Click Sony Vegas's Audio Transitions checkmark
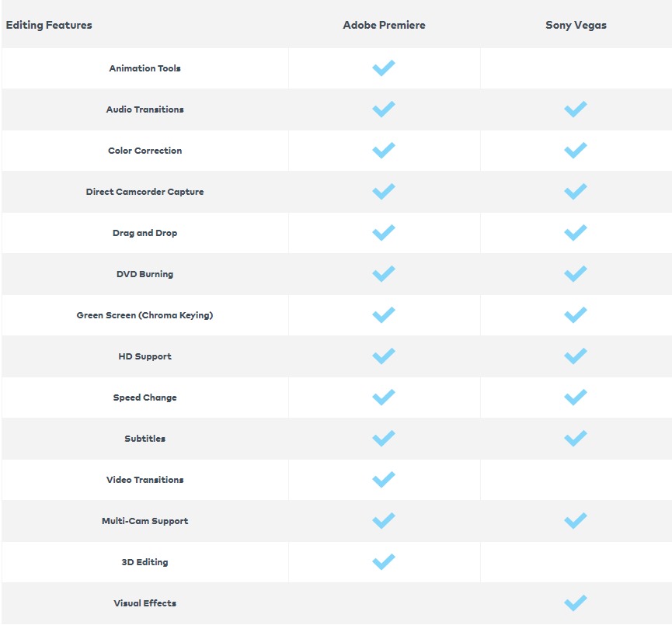Image resolution: width=672 pixels, height=625 pixels. (x=576, y=109)
